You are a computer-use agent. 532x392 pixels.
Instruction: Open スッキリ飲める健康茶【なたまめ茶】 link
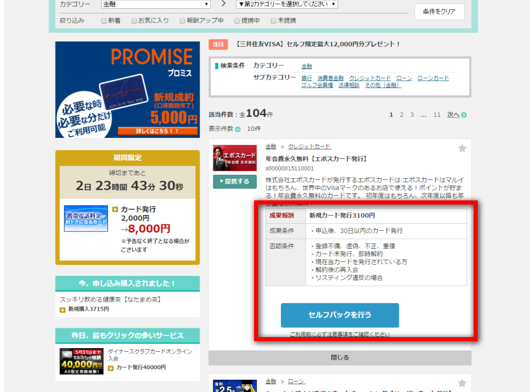(110, 300)
